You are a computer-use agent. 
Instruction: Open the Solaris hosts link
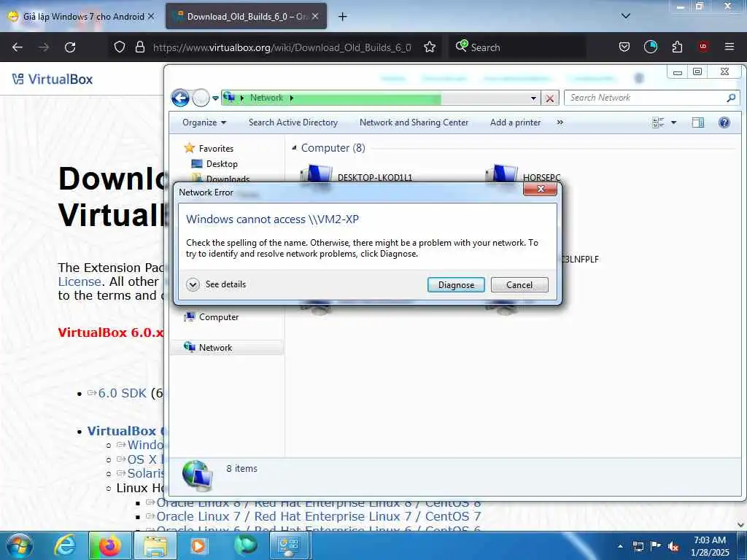click(145, 473)
